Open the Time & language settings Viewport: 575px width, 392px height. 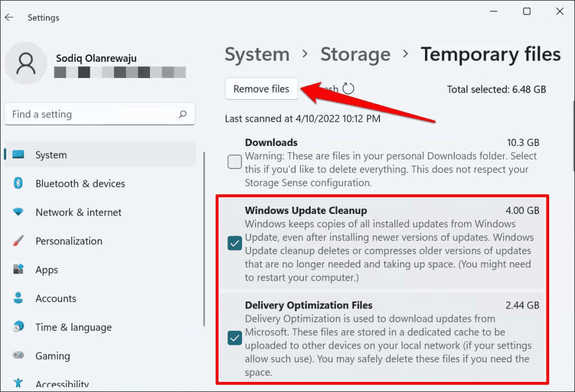73,327
